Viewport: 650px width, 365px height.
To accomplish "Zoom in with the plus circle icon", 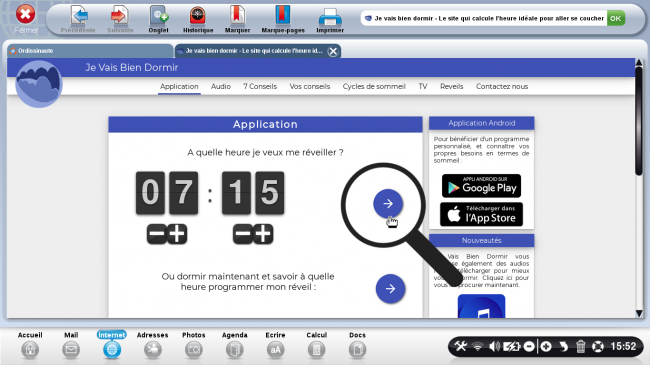I will pyautogui.click(x=546, y=346).
